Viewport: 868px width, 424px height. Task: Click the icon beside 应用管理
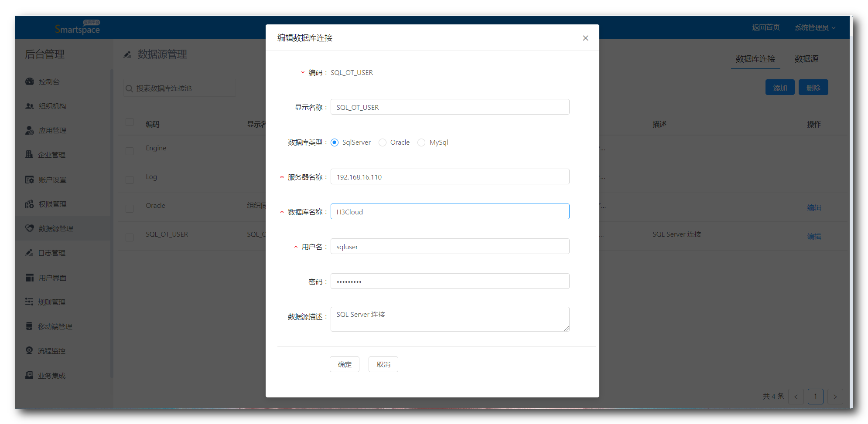coord(30,130)
